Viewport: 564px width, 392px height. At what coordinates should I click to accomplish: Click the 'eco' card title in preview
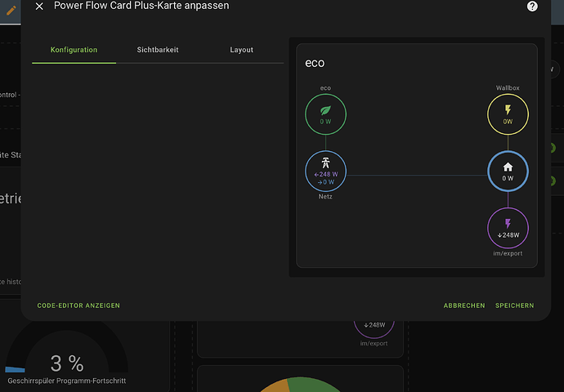click(316, 63)
